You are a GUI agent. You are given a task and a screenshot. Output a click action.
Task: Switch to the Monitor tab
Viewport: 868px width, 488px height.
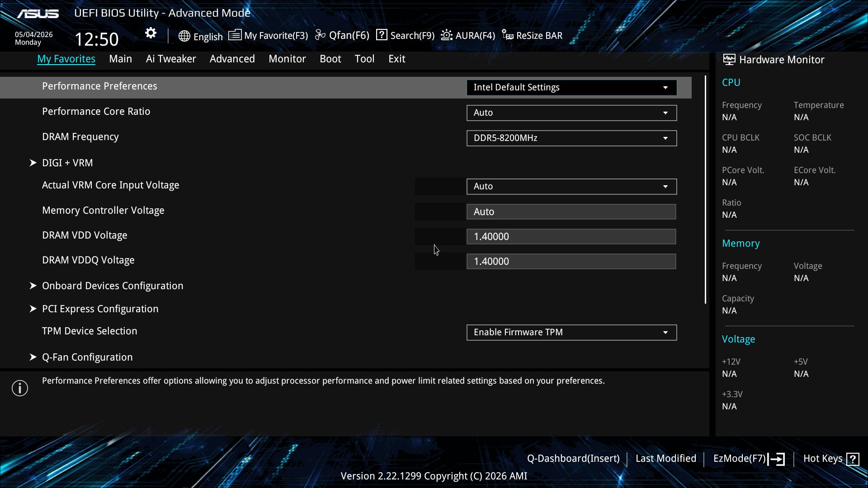click(287, 59)
